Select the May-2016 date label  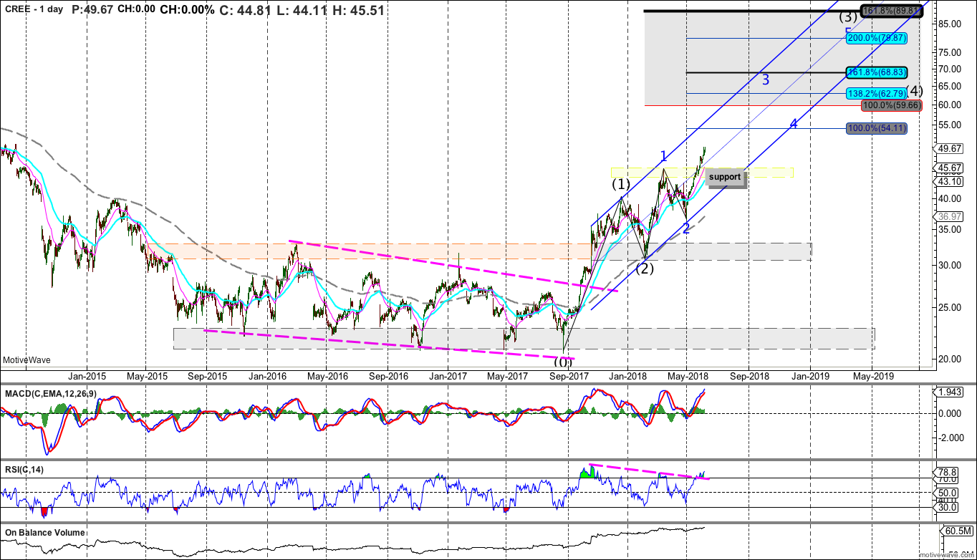(327, 375)
